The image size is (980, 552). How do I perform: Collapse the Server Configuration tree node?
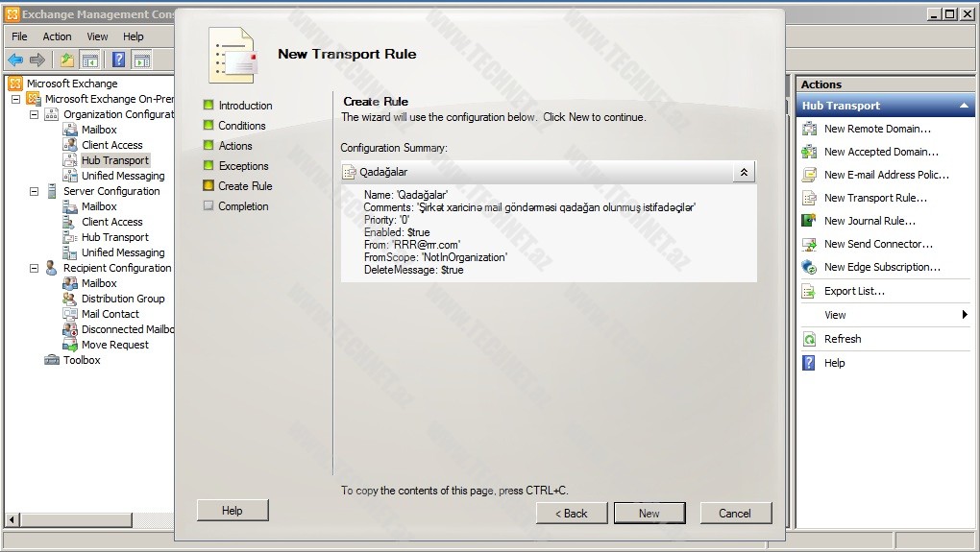[x=35, y=191]
